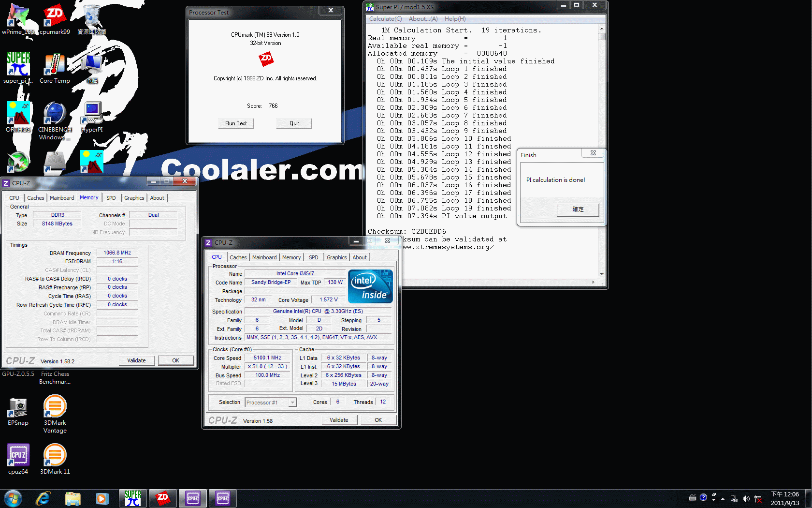Click the Intel inside logo in CPU-Z

(370, 286)
